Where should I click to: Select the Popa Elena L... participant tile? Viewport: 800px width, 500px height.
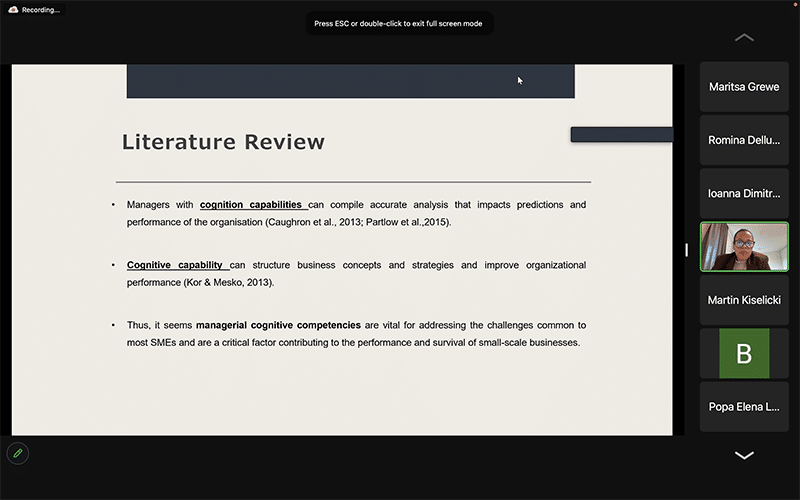744,407
